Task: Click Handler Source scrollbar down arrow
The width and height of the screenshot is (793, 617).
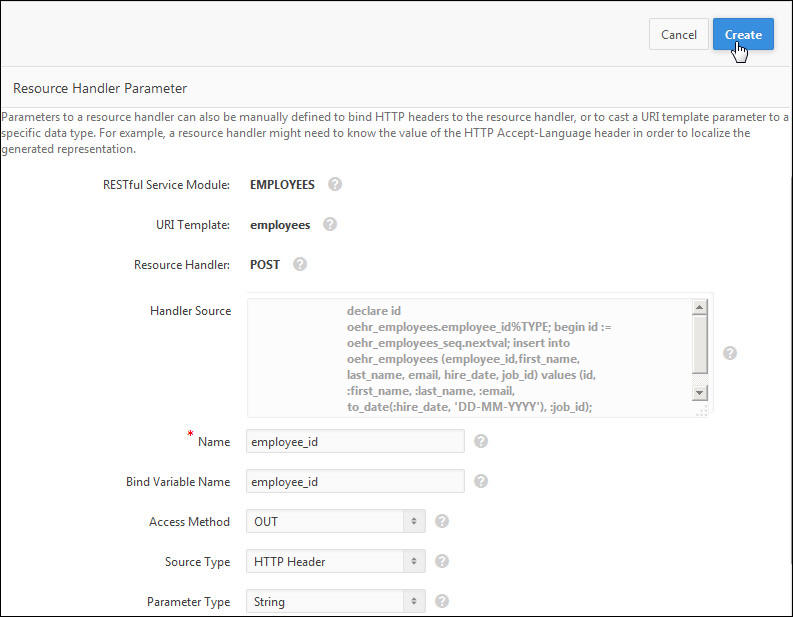Action: pos(700,392)
